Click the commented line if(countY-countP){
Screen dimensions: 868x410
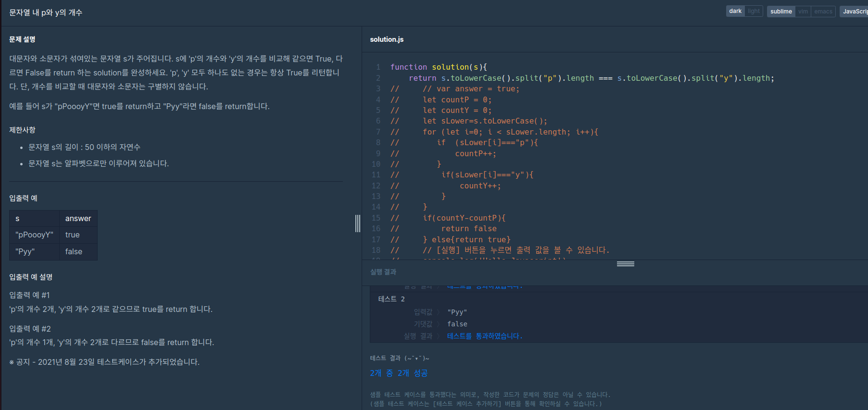[464, 218]
